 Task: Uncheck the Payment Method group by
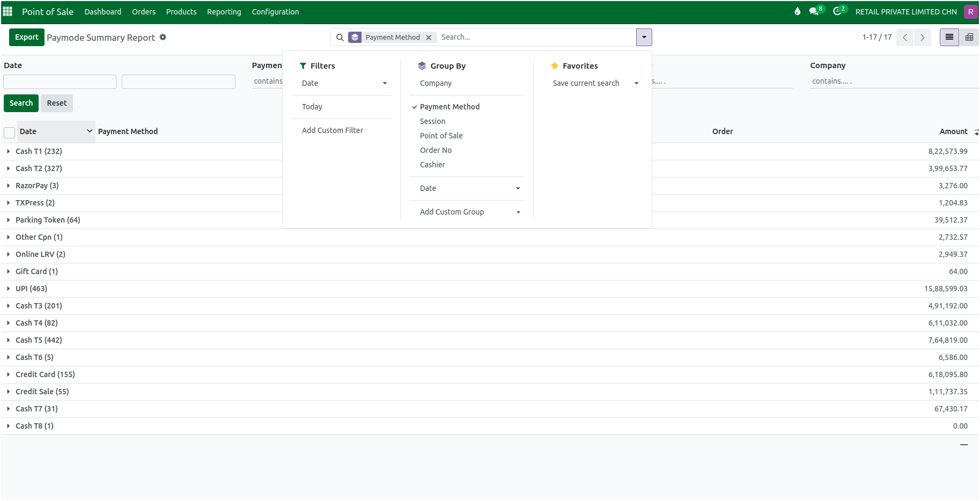point(450,107)
